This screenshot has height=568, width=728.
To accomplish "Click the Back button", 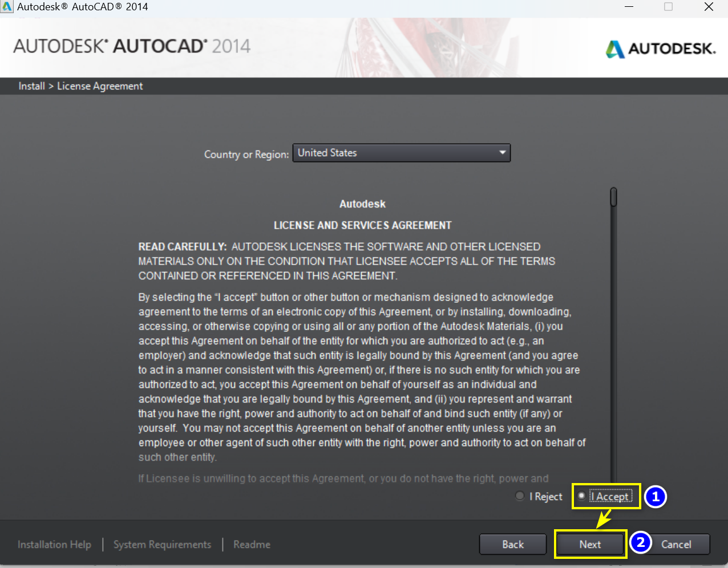I will pos(513,545).
